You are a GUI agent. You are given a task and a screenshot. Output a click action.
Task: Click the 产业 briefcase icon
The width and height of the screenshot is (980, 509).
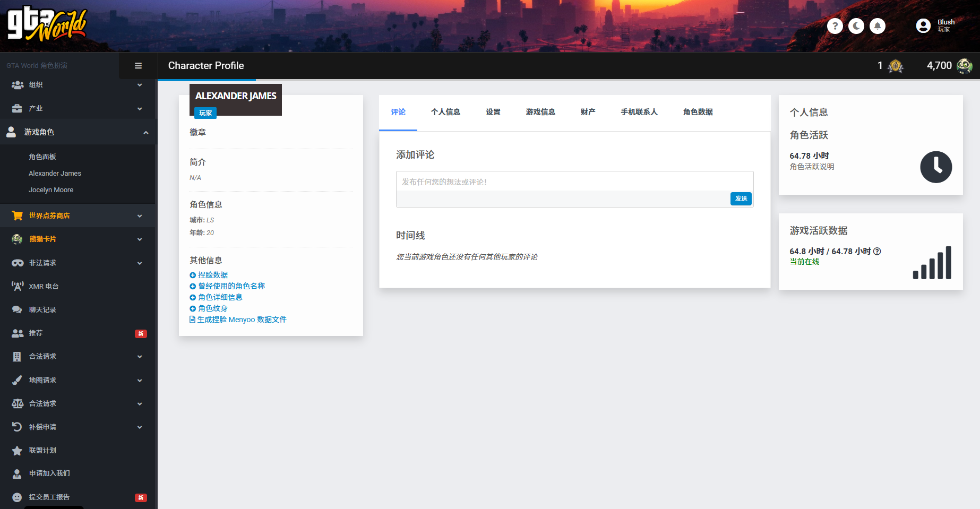pyautogui.click(x=17, y=108)
